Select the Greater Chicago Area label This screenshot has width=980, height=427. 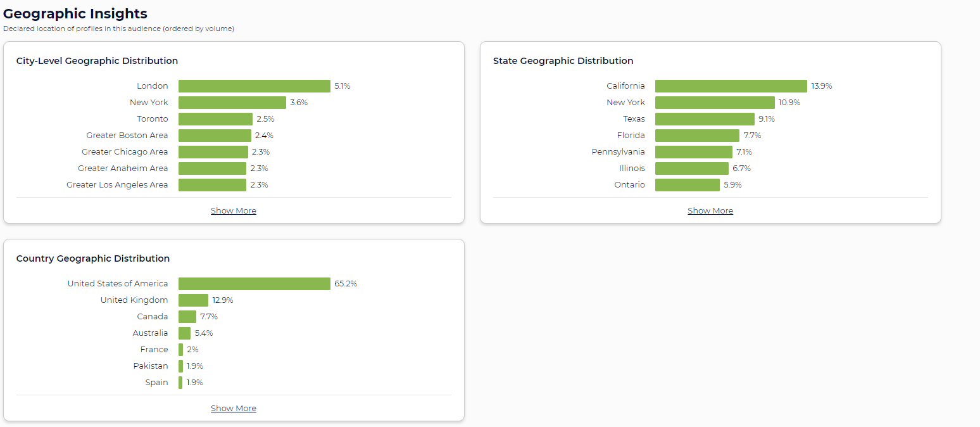coord(124,151)
